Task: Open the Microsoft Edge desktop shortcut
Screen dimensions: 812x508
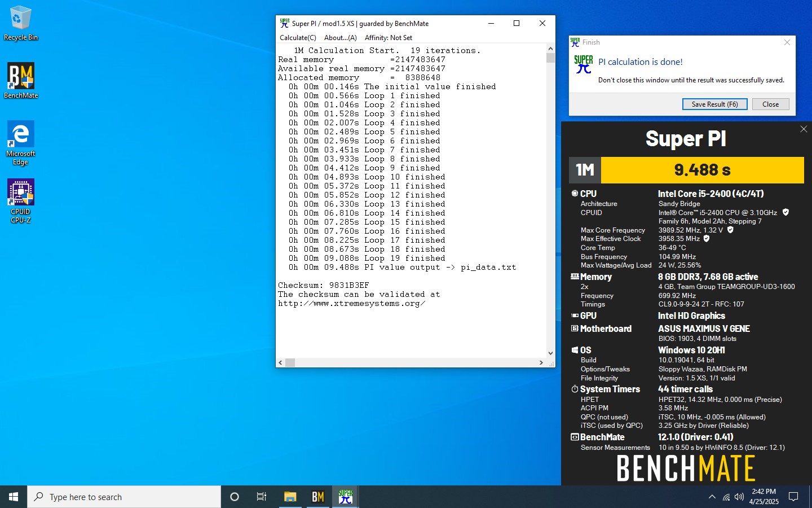Action: (x=21, y=143)
